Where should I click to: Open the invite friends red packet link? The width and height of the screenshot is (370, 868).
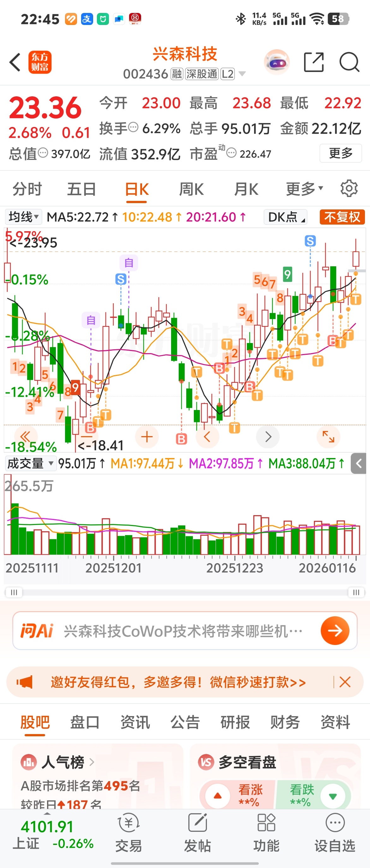pyautogui.click(x=178, y=682)
